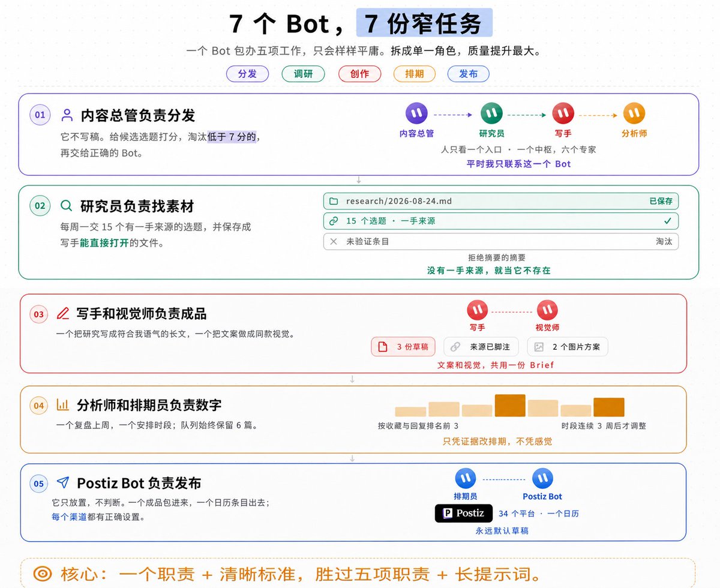The image size is (720, 588).
Task: Click the 03 step number badge
Action: pos(38,314)
